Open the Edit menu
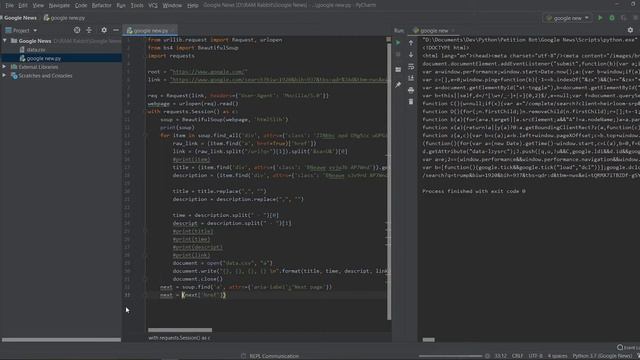 point(23,5)
